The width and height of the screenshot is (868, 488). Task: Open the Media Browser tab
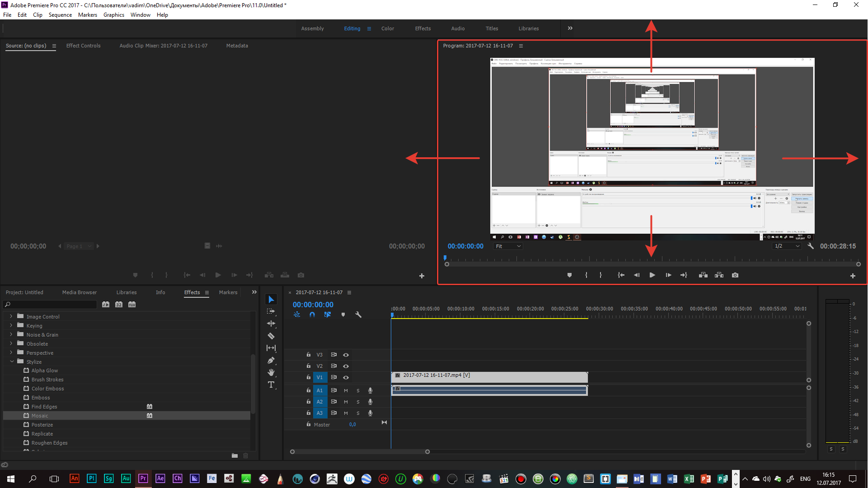pyautogui.click(x=79, y=292)
